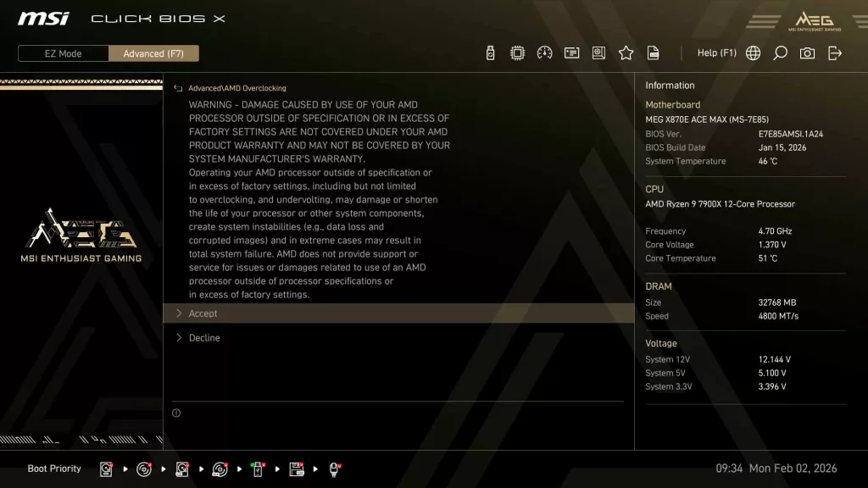Viewport: 868px width, 488px height.
Task: Click the back arrow on AMD Overclocking breadcrumb
Action: tap(177, 87)
